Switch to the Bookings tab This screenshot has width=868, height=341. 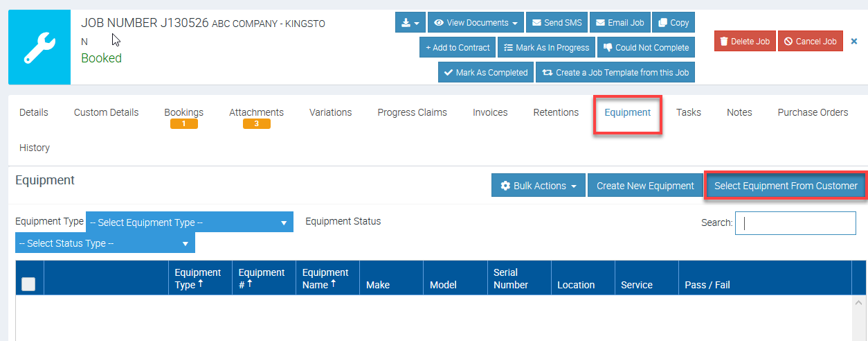[183, 112]
